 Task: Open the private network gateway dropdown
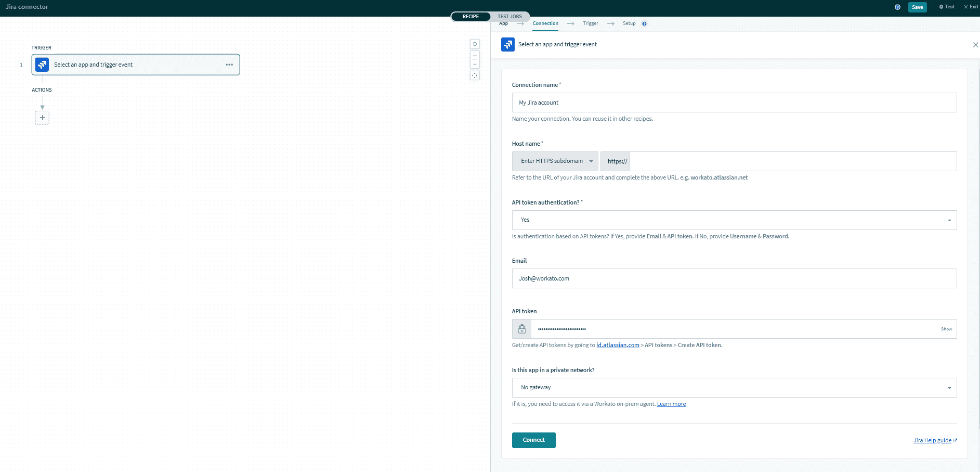[x=734, y=388]
